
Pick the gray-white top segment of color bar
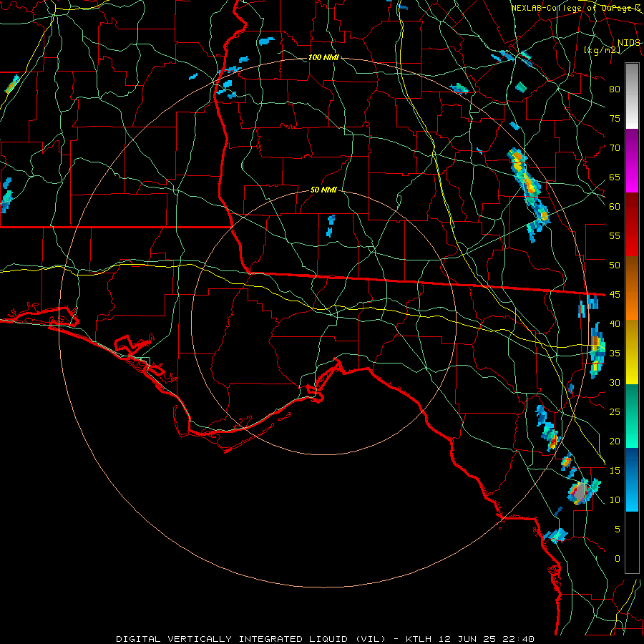click(632, 96)
